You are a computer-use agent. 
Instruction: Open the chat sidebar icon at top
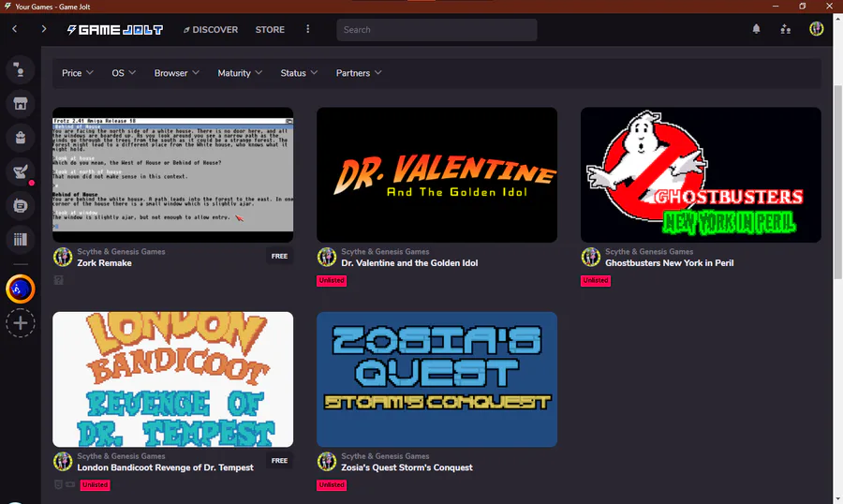(21, 70)
